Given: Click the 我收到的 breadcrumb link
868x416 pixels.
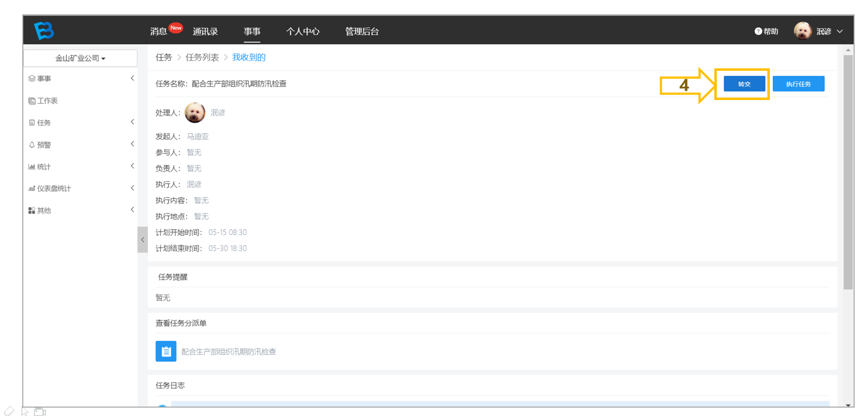Looking at the screenshot, I should click(249, 57).
